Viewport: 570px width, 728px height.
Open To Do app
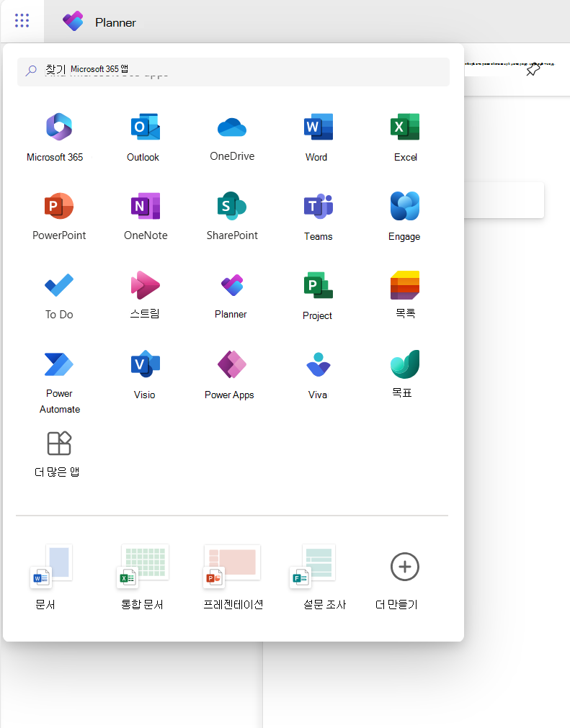(x=59, y=295)
